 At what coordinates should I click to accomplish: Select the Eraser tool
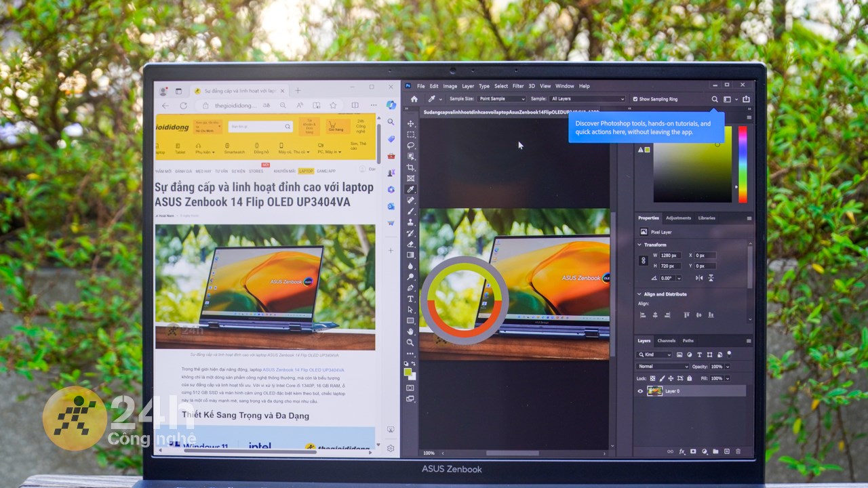click(x=410, y=244)
